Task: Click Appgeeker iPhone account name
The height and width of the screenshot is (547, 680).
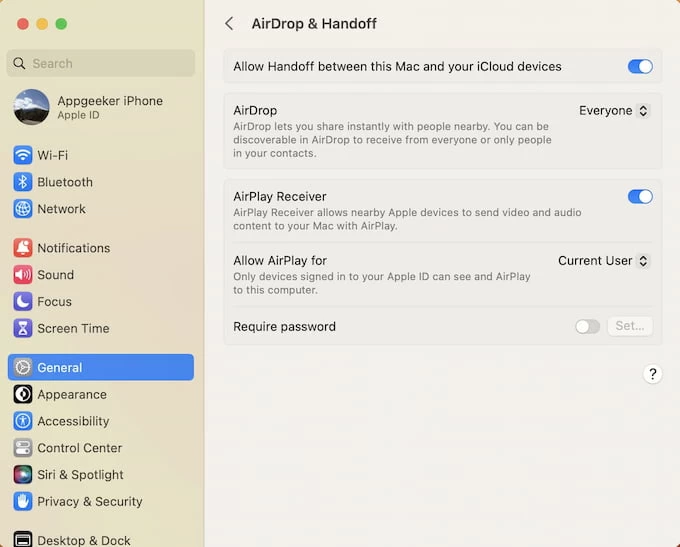Action: click(x=110, y=101)
